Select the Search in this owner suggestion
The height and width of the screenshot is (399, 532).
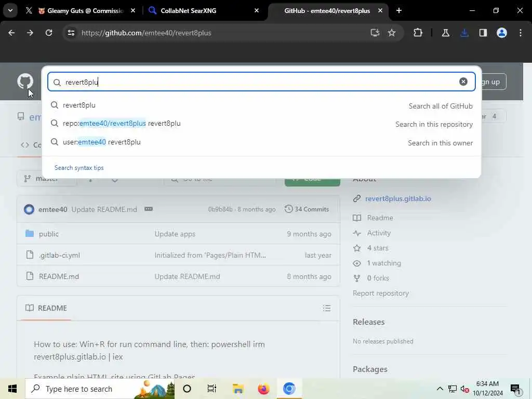[261, 142]
